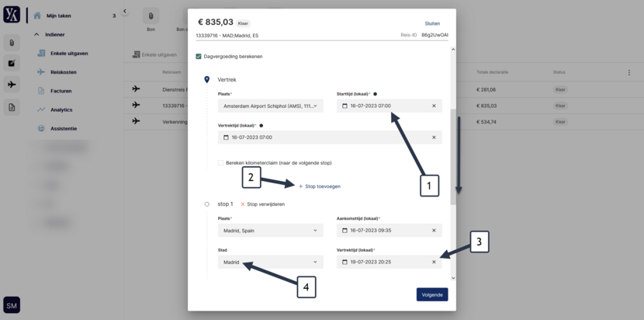Open calendar icon in Starttijd field
Screen dimensions: 644x320
(x=345, y=106)
